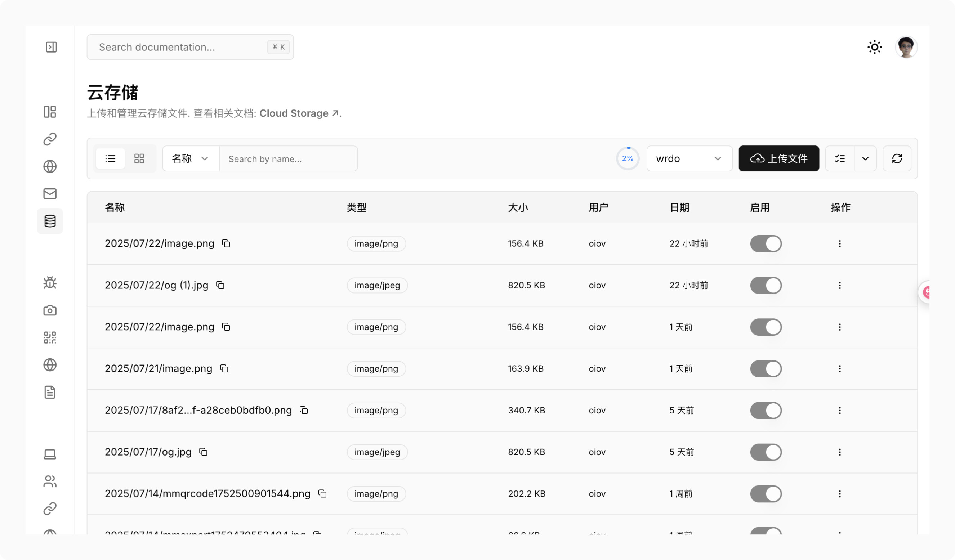Click the 1 周前 date cell for mmqrcode1752500901544.png
The image size is (955, 560).
680,494
